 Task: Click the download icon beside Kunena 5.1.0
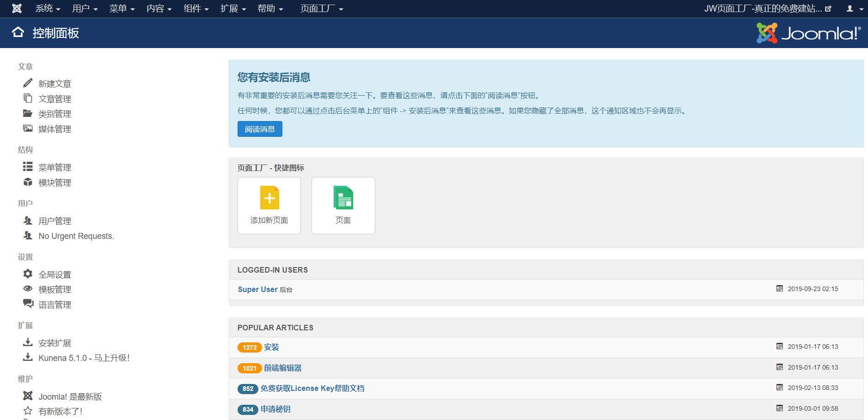tap(28, 357)
